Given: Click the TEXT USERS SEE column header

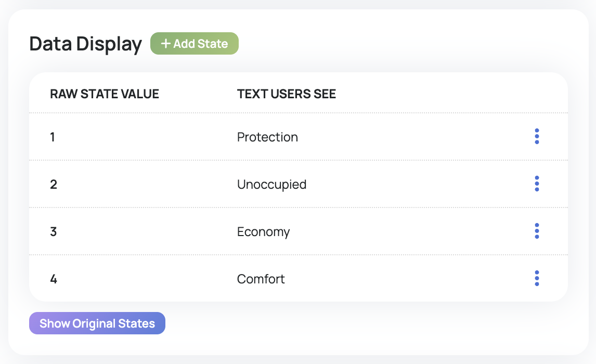Looking at the screenshot, I should 287,94.
